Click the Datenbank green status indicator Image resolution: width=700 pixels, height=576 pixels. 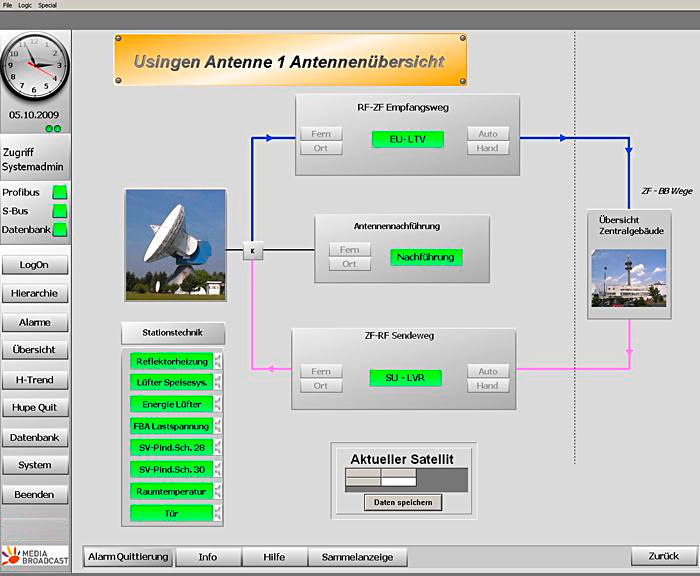click(59, 230)
